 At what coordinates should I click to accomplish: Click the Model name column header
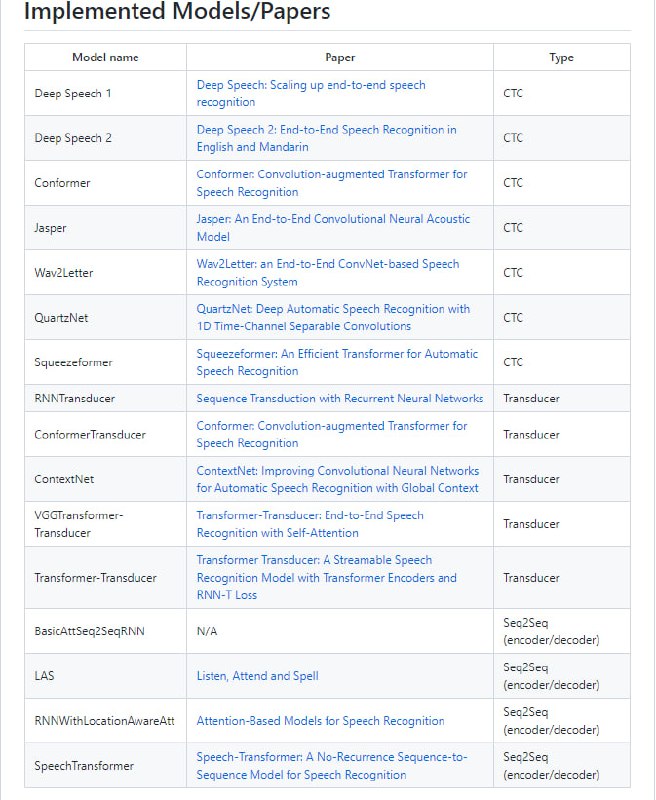pos(105,58)
